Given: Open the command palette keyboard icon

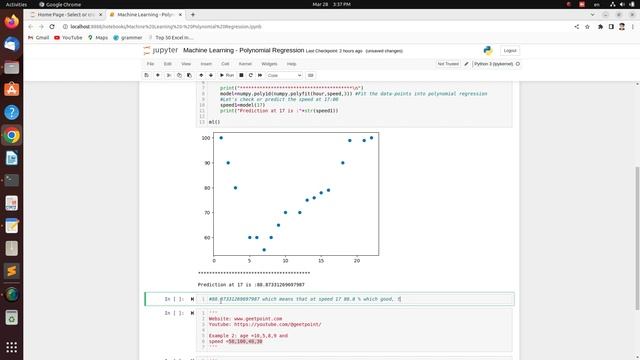Looking at the screenshot, I should [x=311, y=76].
